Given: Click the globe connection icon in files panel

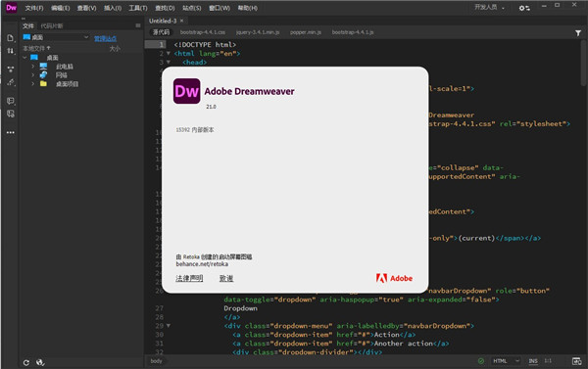Looking at the screenshot, I should (40, 362).
